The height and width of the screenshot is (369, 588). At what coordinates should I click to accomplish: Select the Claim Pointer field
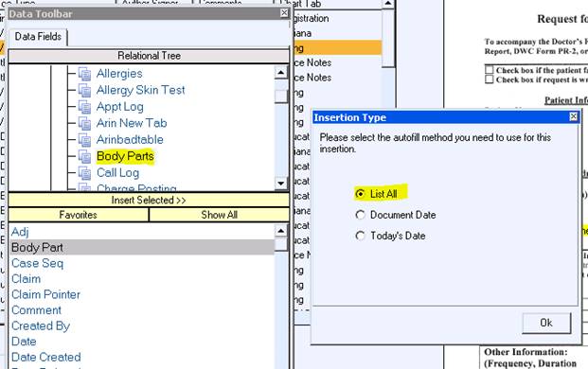(45, 294)
